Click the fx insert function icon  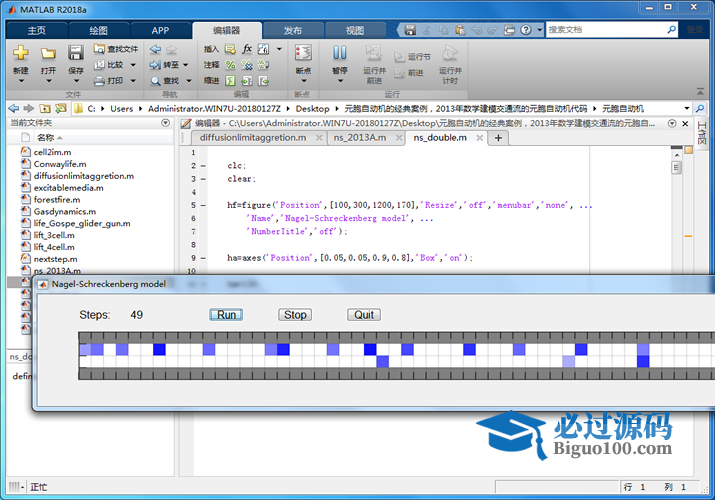pyautogui.click(x=246, y=48)
